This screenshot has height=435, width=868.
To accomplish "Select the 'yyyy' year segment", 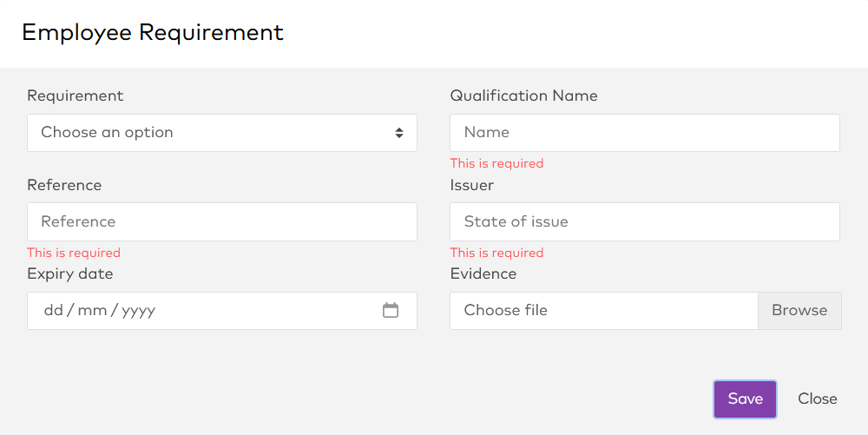I will 138,310.
